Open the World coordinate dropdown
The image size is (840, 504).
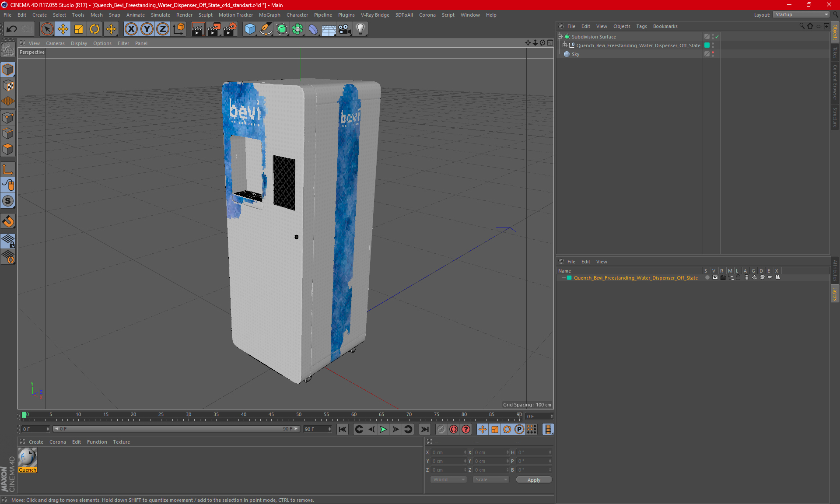[x=448, y=479]
